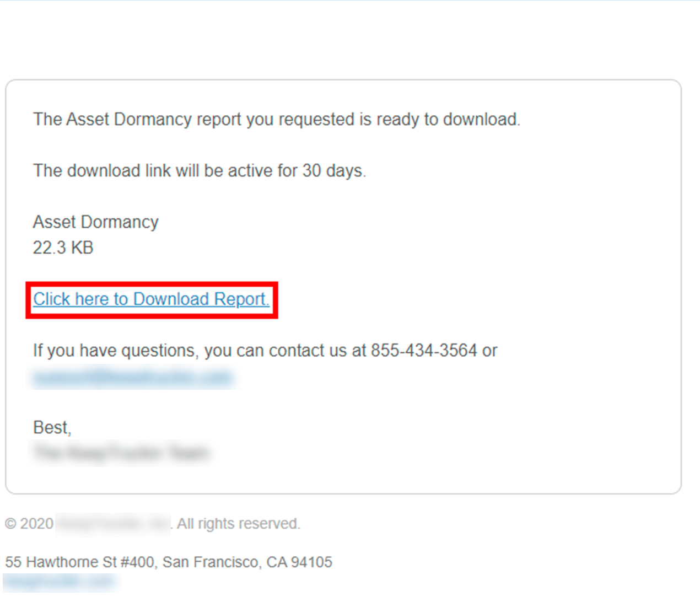Click the sentence about report ready to download
Image resolution: width=700 pixels, height=602 pixels.
pos(277,120)
